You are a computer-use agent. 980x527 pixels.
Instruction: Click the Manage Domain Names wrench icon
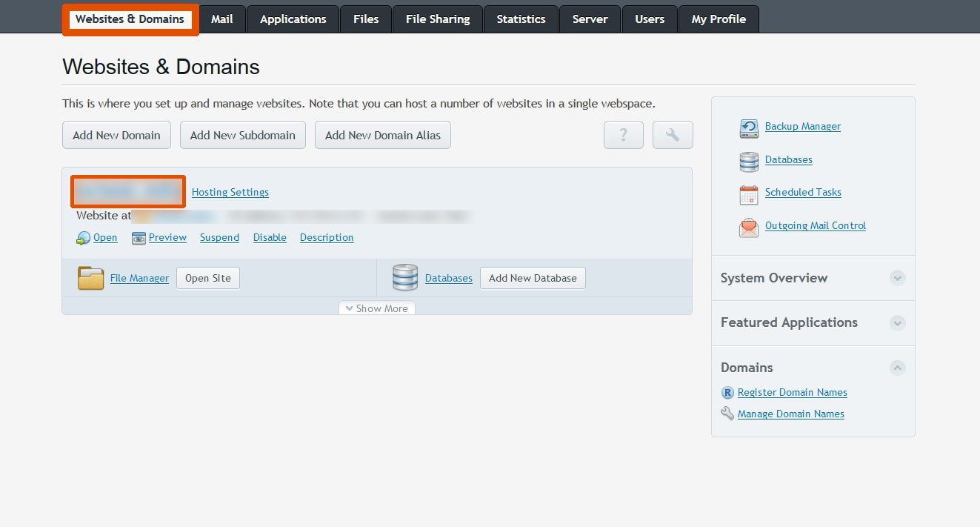pyautogui.click(x=727, y=414)
